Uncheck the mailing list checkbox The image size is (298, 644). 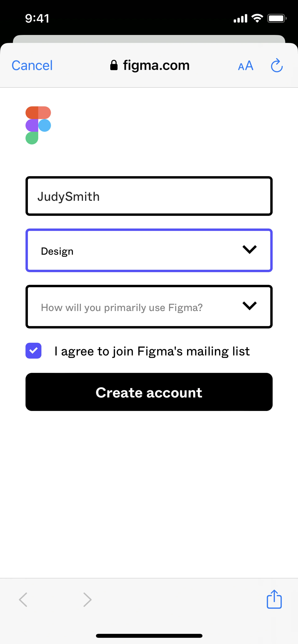point(34,350)
